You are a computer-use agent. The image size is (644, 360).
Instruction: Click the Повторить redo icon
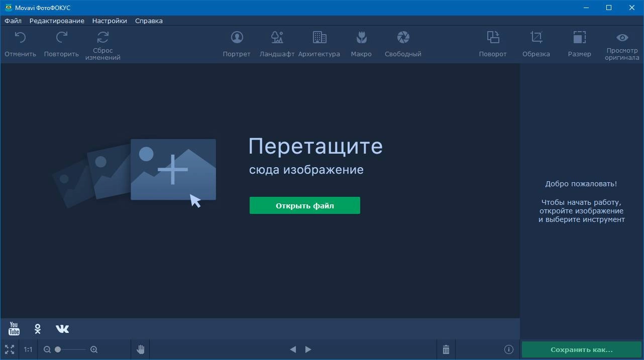pyautogui.click(x=61, y=37)
